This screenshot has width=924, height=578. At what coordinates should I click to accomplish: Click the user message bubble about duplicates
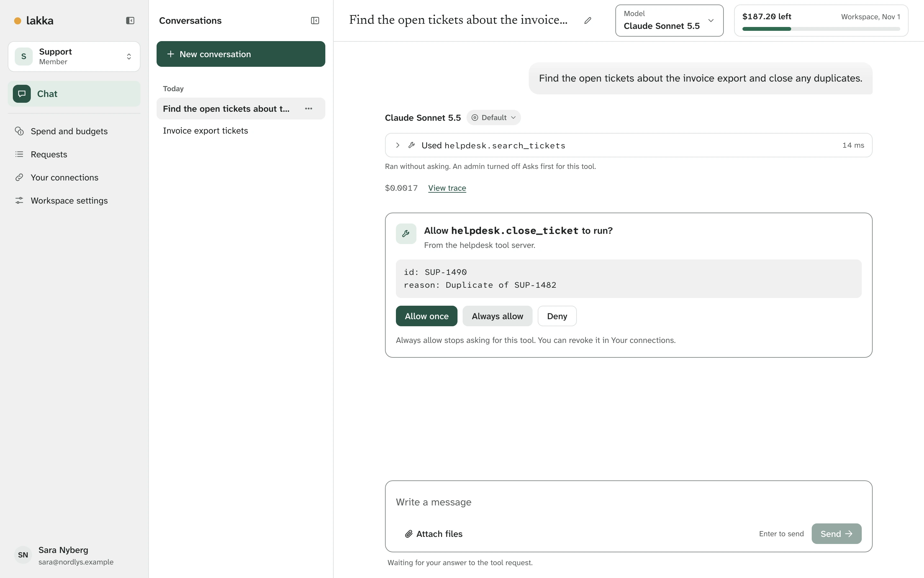(x=701, y=78)
